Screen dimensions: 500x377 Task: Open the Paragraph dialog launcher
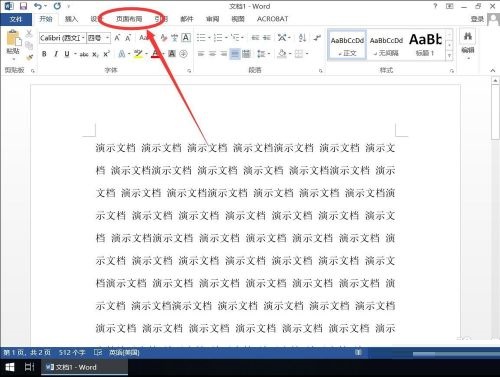(x=320, y=71)
